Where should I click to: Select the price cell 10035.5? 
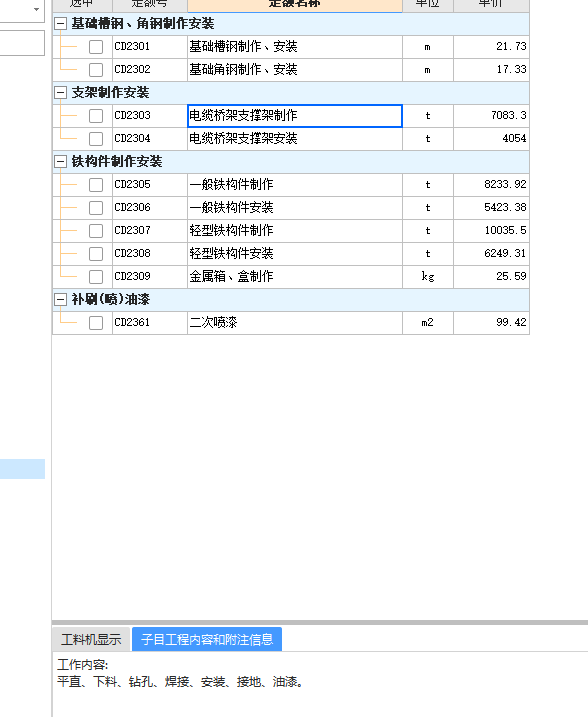coord(492,230)
